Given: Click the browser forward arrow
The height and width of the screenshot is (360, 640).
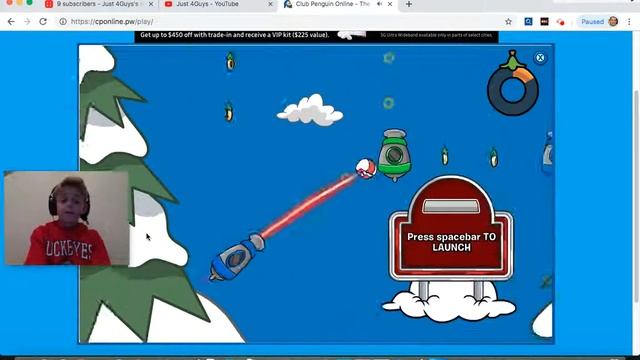Looking at the screenshot, I should point(27,22).
